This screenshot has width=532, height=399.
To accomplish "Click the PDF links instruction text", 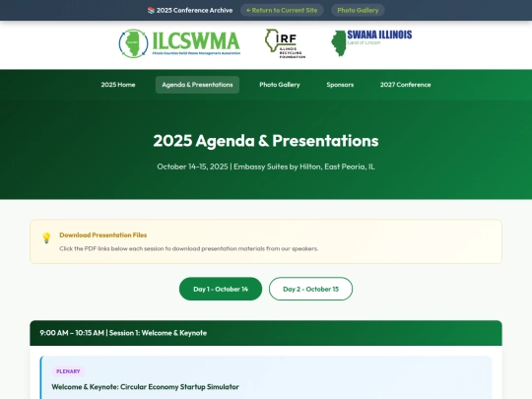I will [188, 248].
